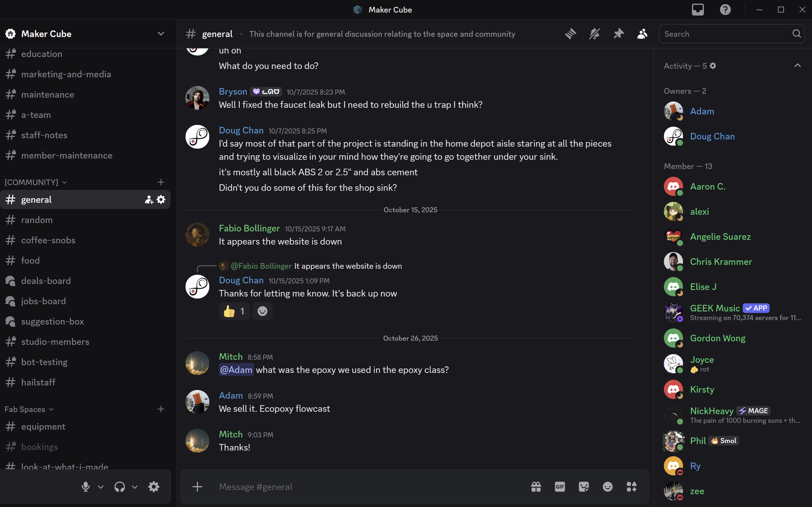Screen dimensions: 812x507
Task: Open the pinned messages panel
Action: click(x=619, y=33)
